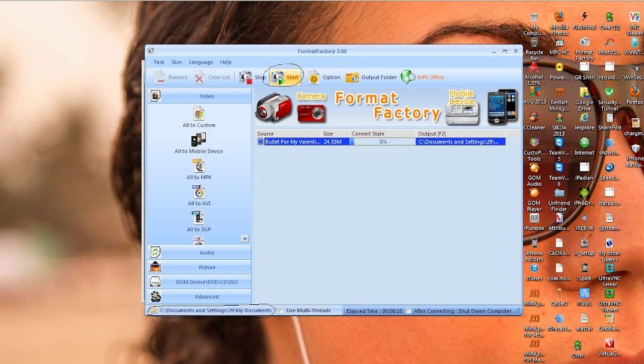
Task: Open the Alcohol 120% desktop icon
Action: point(534,74)
